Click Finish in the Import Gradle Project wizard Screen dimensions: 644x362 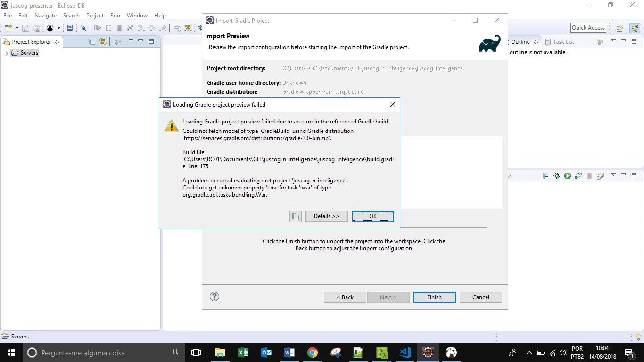(x=435, y=297)
